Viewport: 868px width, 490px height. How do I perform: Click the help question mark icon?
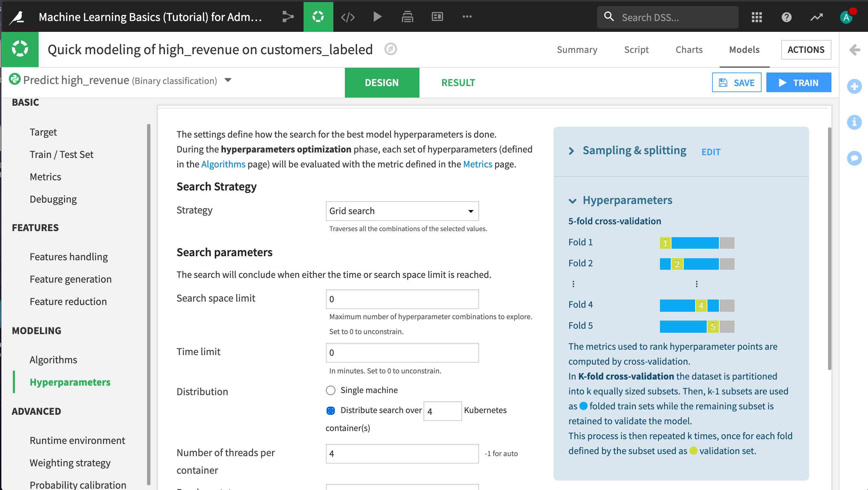[x=786, y=17]
